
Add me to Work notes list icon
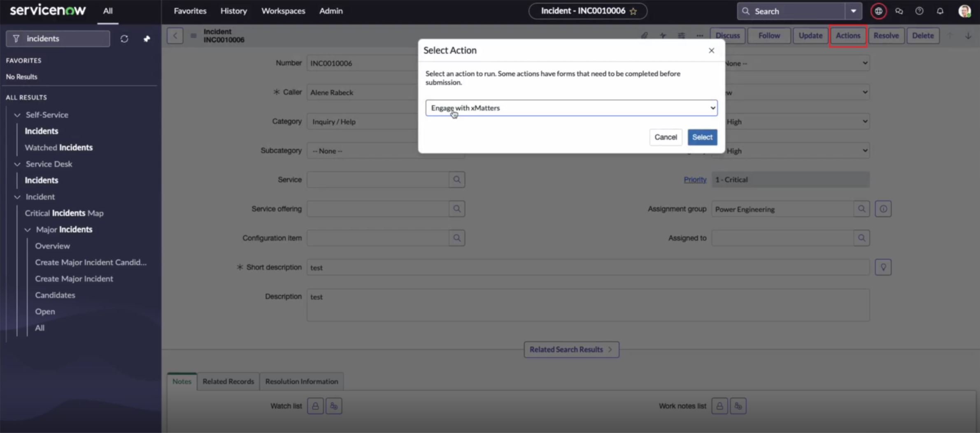pyautogui.click(x=738, y=406)
